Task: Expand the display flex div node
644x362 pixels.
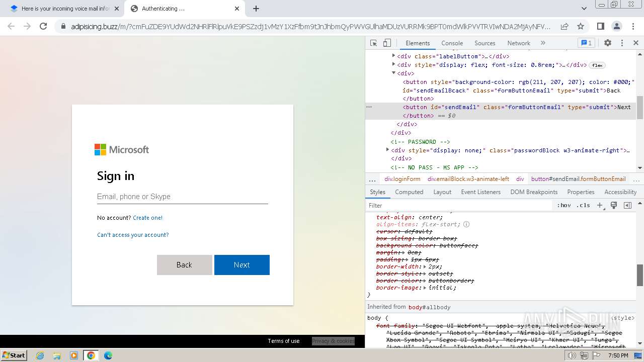Action: click(x=393, y=64)
